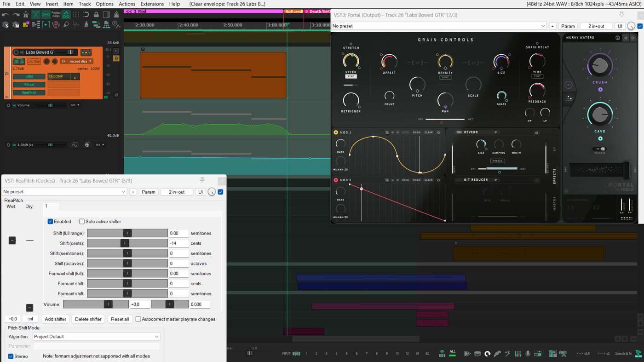Toggle ripple editing icon
This screenshot has width=644, height=362.
tap(66, 15)
